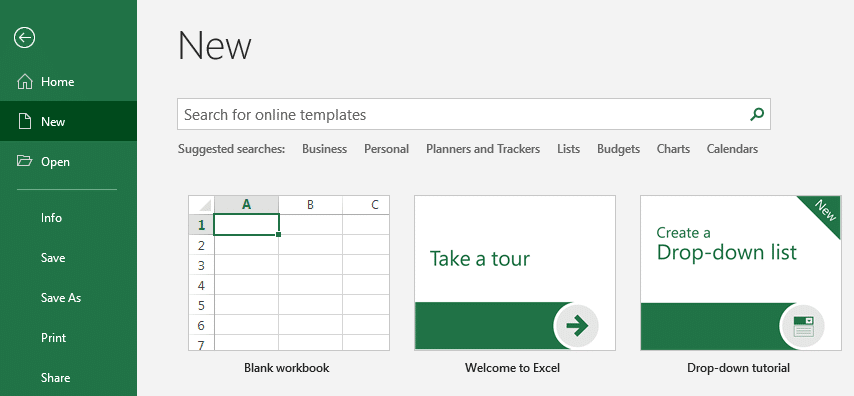
Task: Click the Drop-down tutorial caption
Action: point(739,368)
